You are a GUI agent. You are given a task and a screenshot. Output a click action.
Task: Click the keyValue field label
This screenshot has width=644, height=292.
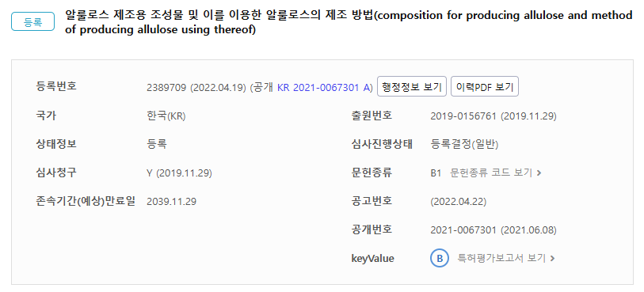[x=372, y=259]
